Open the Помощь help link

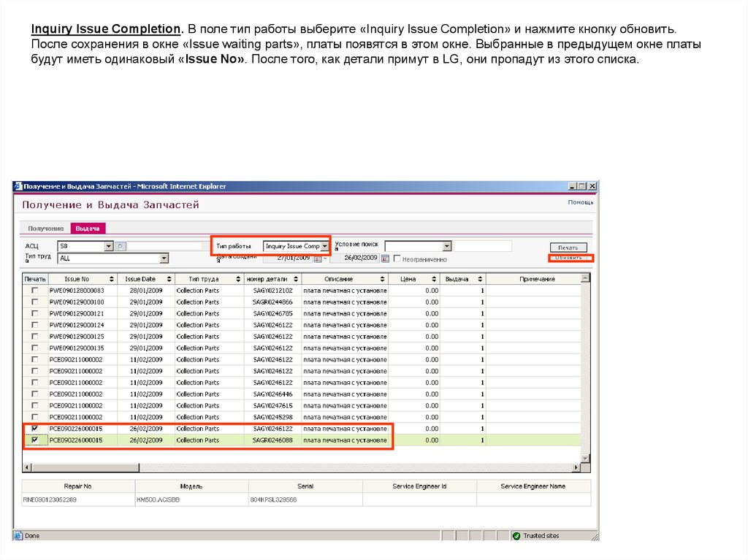(x=580, y=202)
